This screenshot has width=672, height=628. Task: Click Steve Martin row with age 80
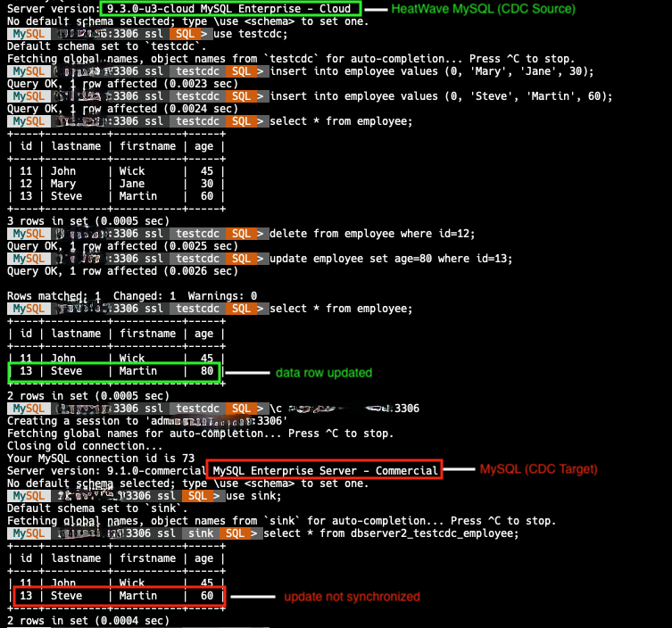pos(116,371)
